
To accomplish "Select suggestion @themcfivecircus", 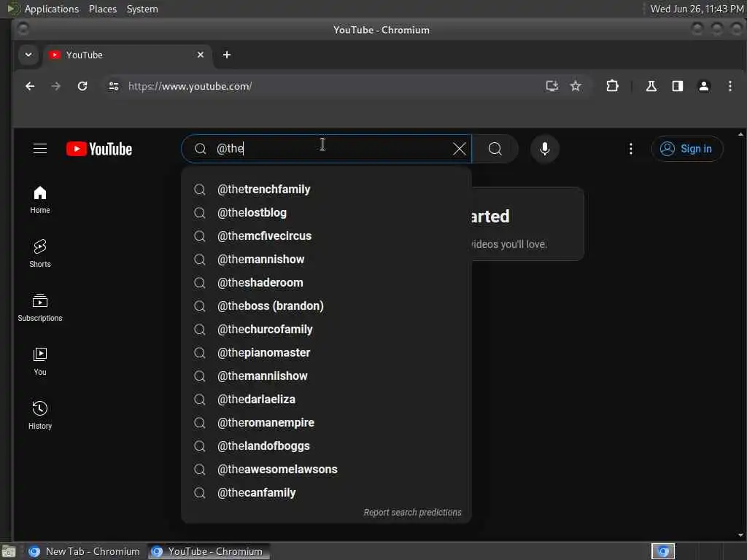I will point(326,236).
